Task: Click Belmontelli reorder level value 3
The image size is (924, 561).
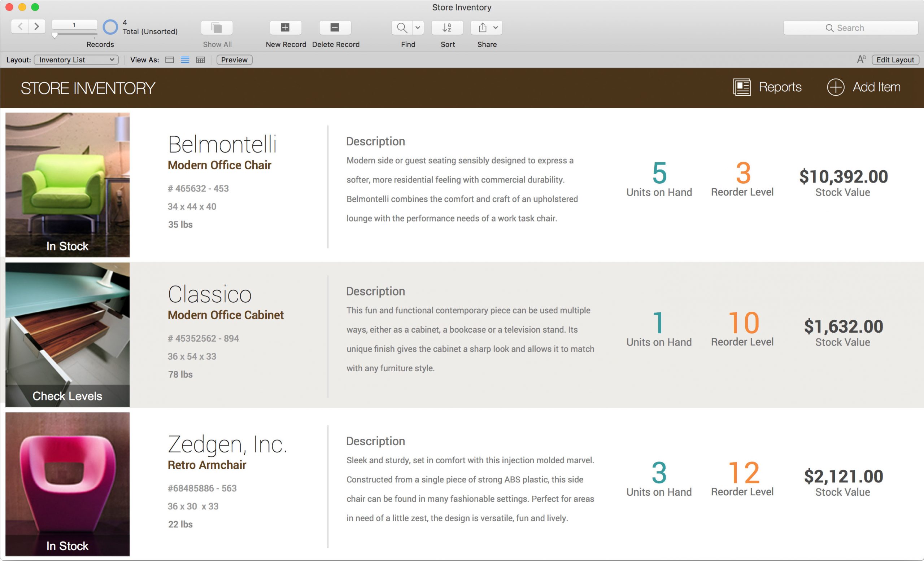Action: 743,173
